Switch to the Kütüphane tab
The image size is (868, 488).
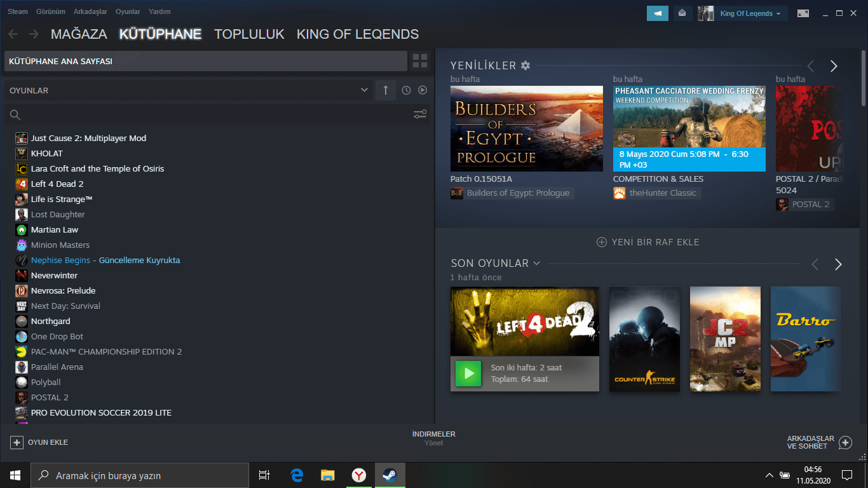coord(160,34)
